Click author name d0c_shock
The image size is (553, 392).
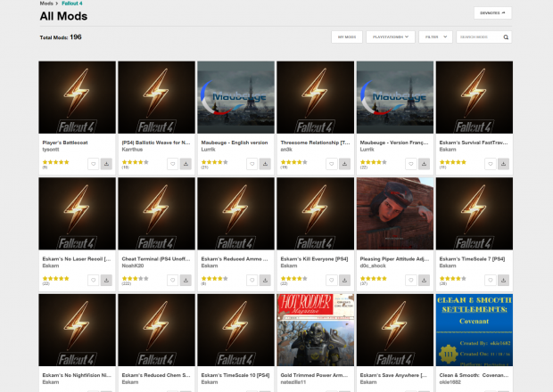[373, 265]
